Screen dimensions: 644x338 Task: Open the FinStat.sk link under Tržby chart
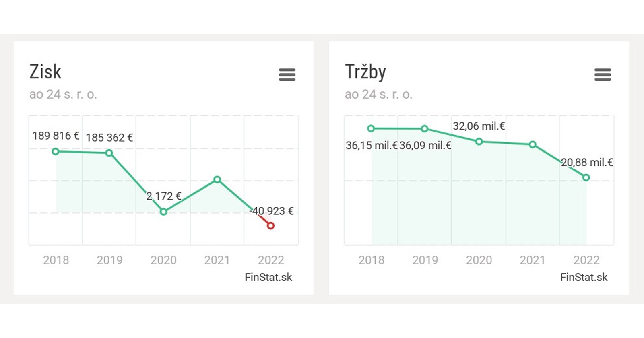click(x=584, y=277)
